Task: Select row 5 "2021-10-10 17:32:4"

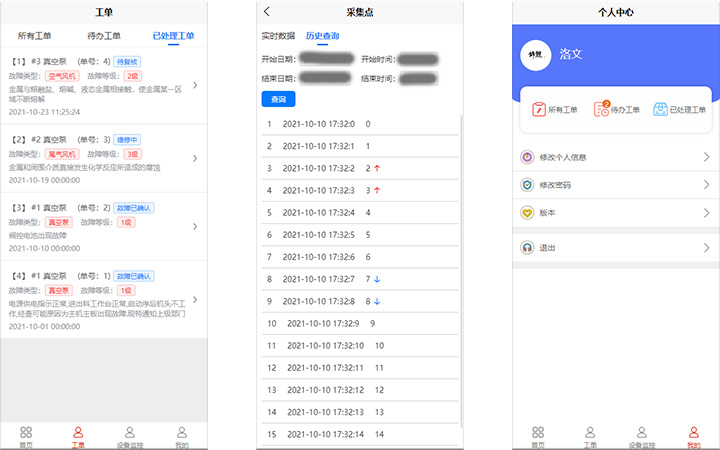Action: click(360, 213)
